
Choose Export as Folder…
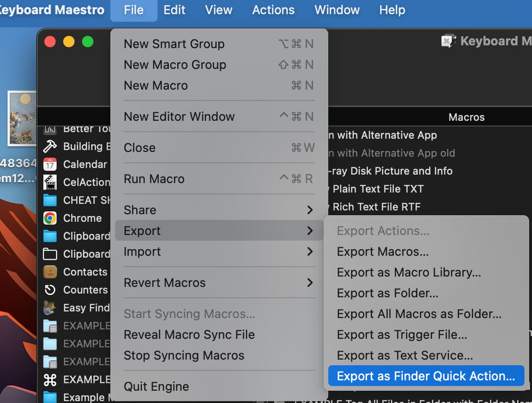point(426,293)
